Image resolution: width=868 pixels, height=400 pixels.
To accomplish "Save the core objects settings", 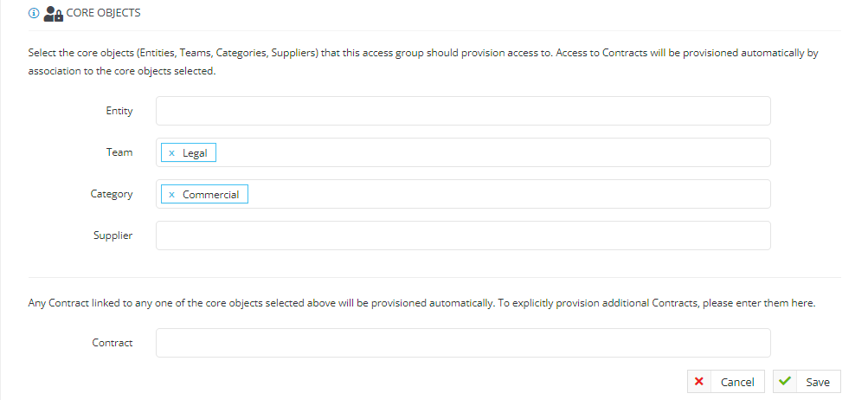I will point(807,382).
